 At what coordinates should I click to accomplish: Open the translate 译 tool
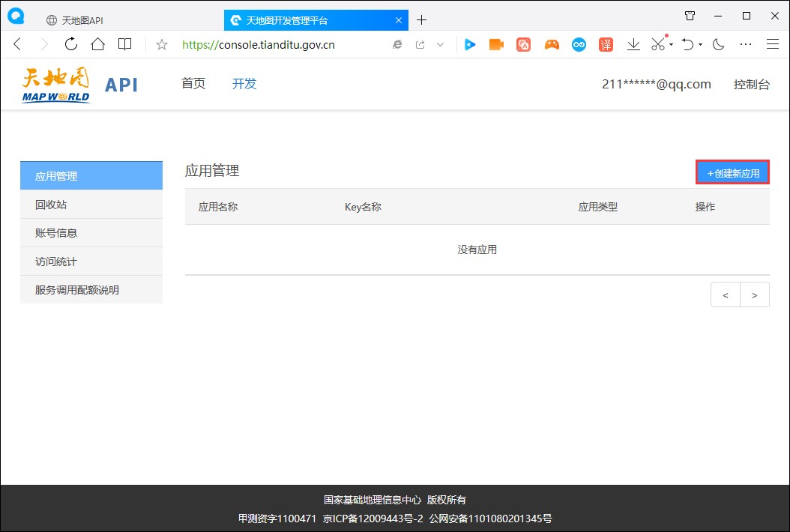click(x=606, y=44)
